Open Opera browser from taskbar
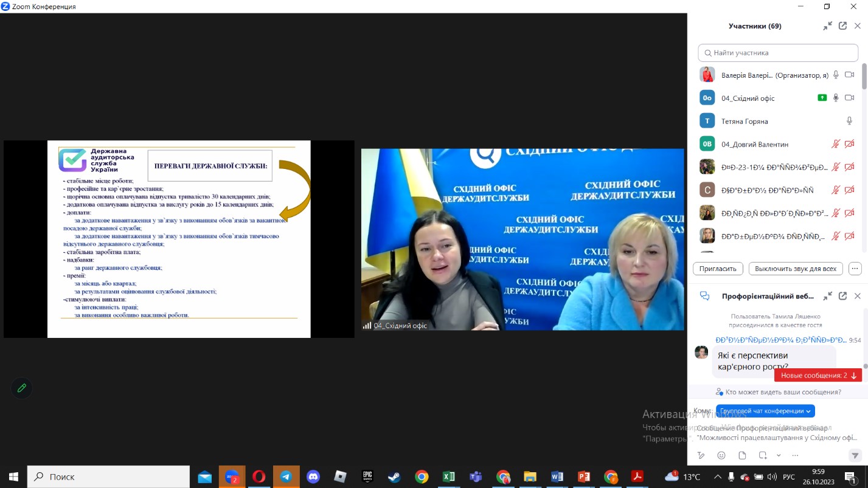This screenshot has height=488, width=868. [x=259, y=476]
